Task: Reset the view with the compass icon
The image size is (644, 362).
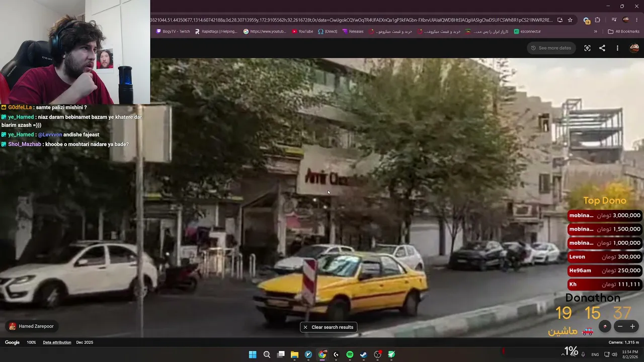Action: tap(605, 326)
